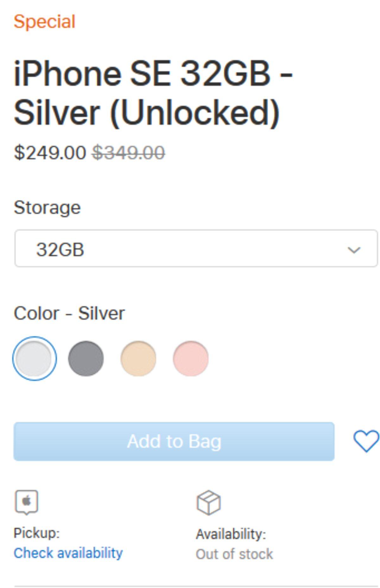Click the Out of stock status text
Screen dimensions: 380x588
click(x=234, y=554)
